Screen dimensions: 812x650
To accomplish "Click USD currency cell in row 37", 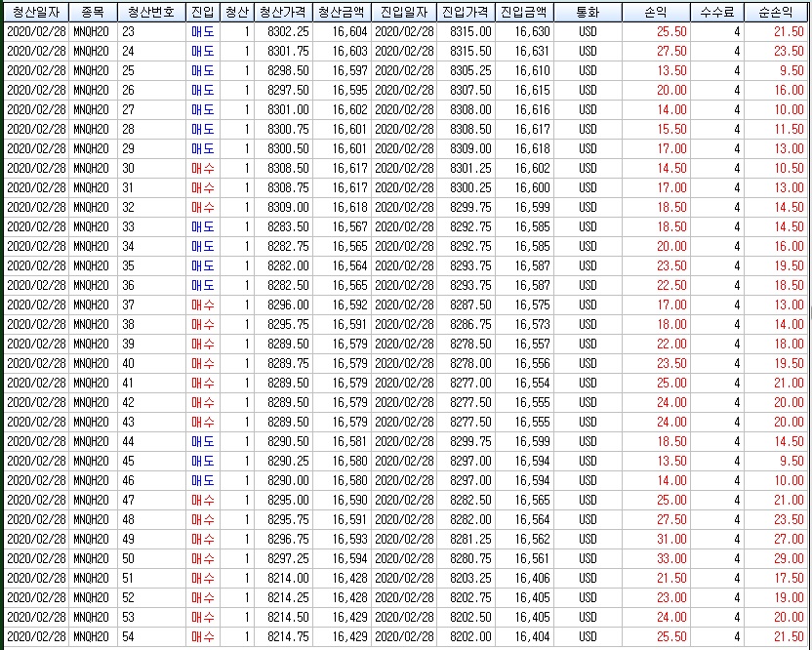I will tap(588, 305).
